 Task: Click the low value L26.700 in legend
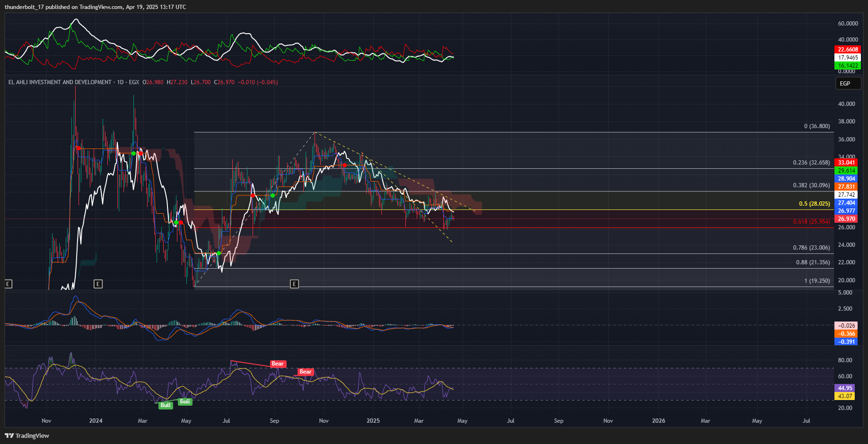click(201, 82)
